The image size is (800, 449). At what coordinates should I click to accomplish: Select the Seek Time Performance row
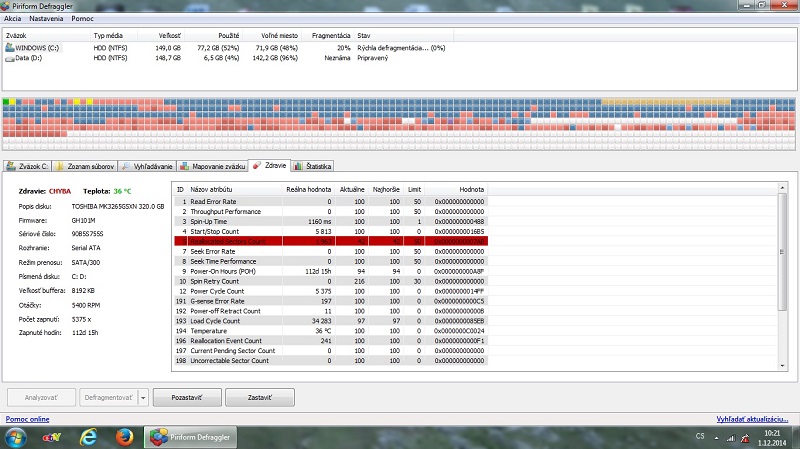pyautogui.click(x=331, y=261)
